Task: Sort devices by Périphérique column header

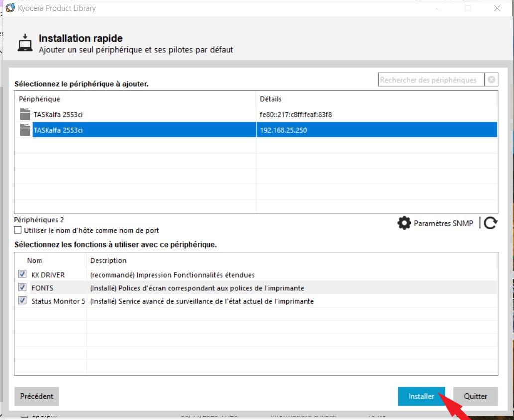Action: 39,99
